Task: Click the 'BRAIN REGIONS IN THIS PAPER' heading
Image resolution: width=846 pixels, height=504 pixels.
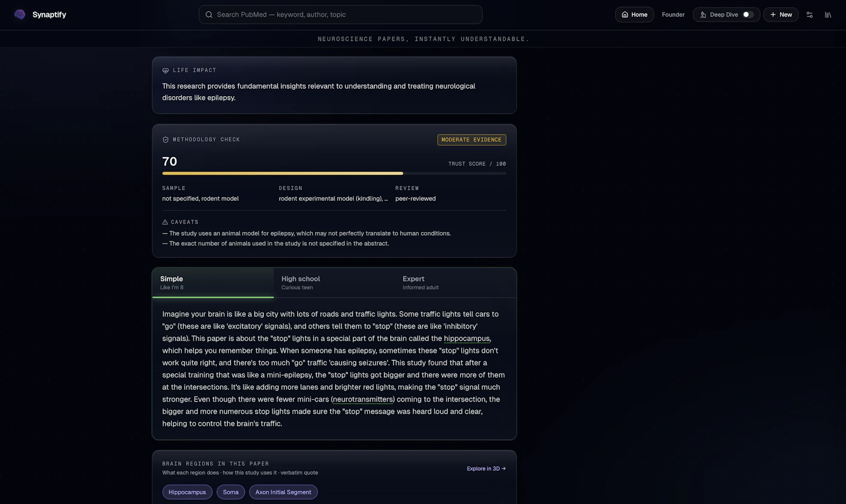Action: pyautogui.click(x=216, y=464)
